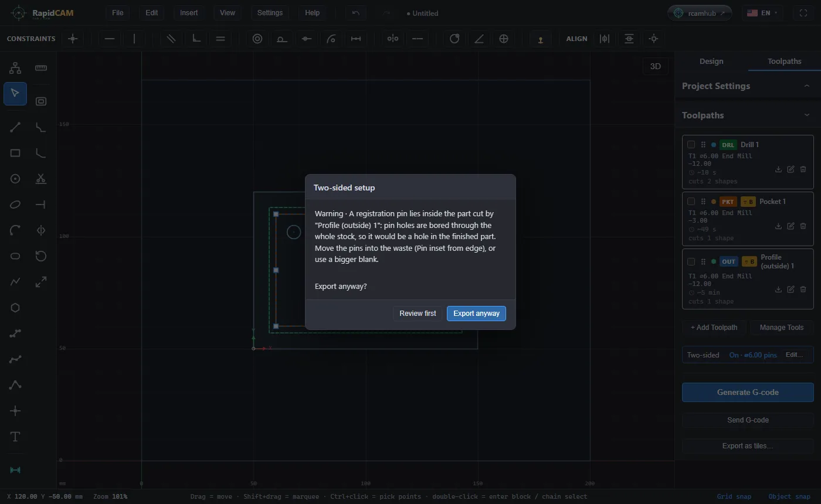Tick the Profile (outside) 1 checkbox

tap(691, 262)
